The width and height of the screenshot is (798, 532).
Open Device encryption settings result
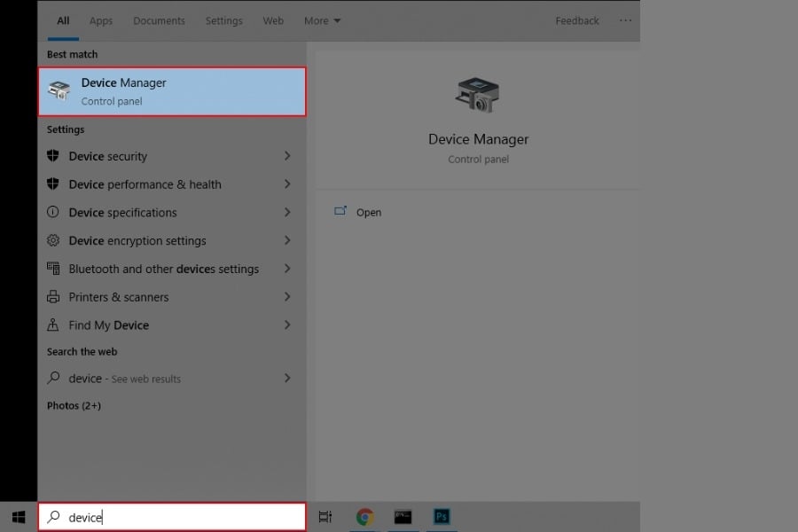click(x=137, y=241)
